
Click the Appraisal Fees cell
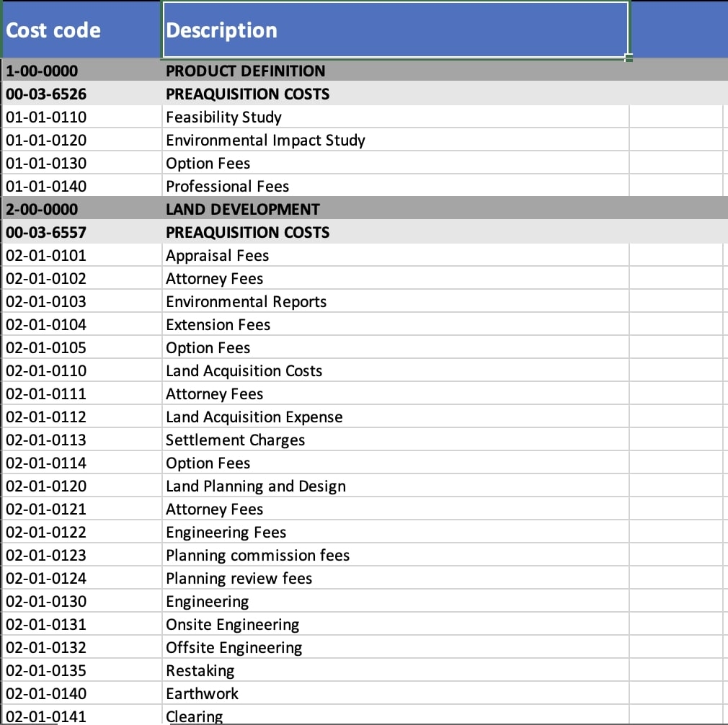[395, 255]
